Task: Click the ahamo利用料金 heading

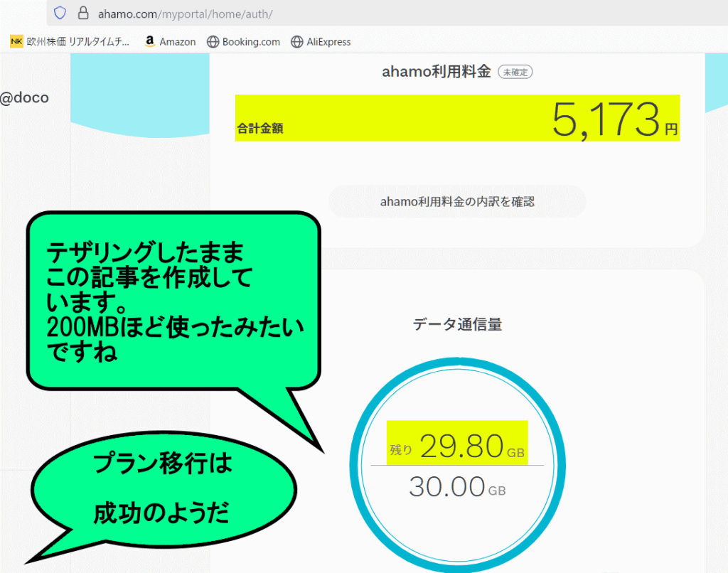Action: point(436,72)
